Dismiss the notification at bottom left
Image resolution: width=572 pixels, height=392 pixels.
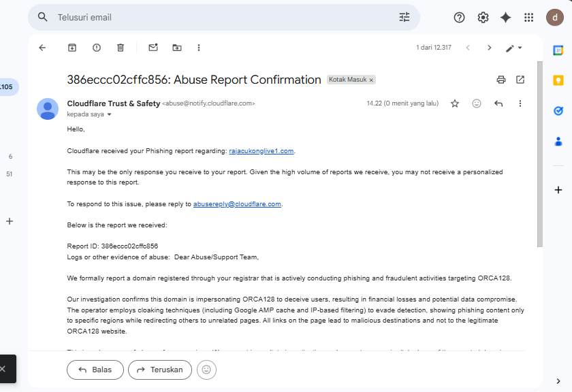[x=3, y=369]
